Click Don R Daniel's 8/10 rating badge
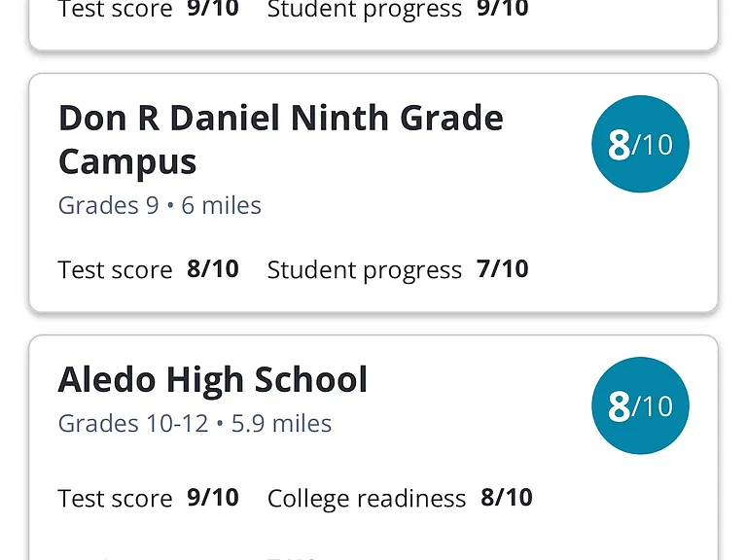The height and width of the screenshot is (560, 747). tap(640, 144)
